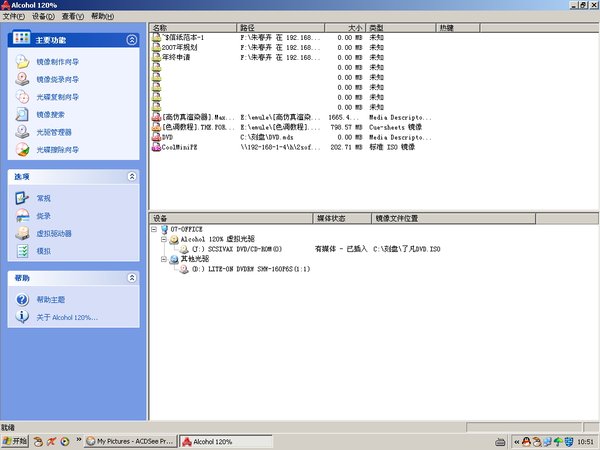Viewport: 600px width, 450px height.
Task: Open the 光驱管理器 drive manager icon
Action: [x=23, y=132]
